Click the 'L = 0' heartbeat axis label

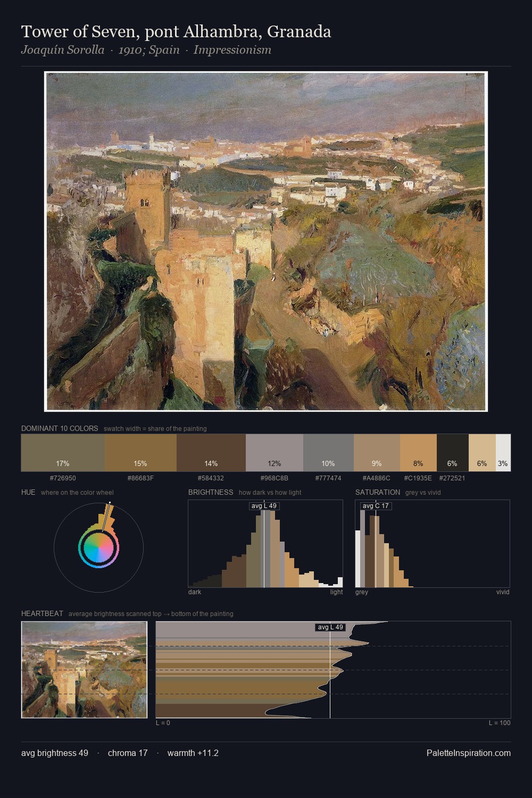pos(163,722)
